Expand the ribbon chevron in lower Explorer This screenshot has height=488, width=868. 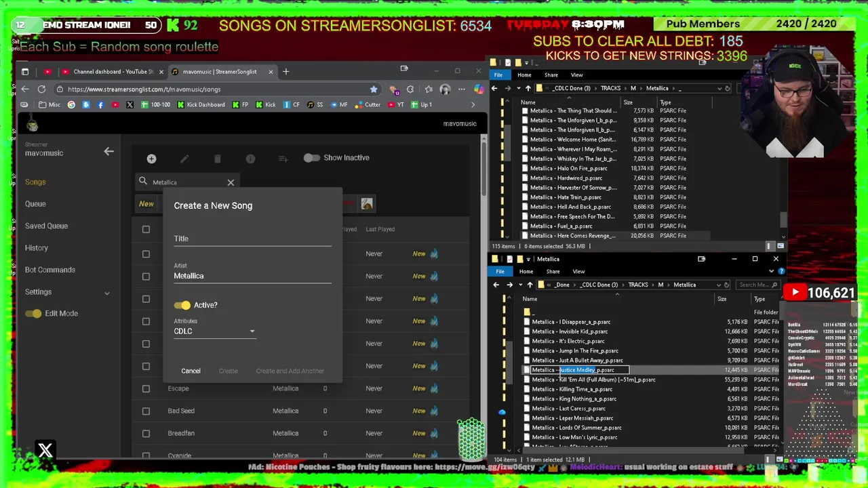click(771, 271)
